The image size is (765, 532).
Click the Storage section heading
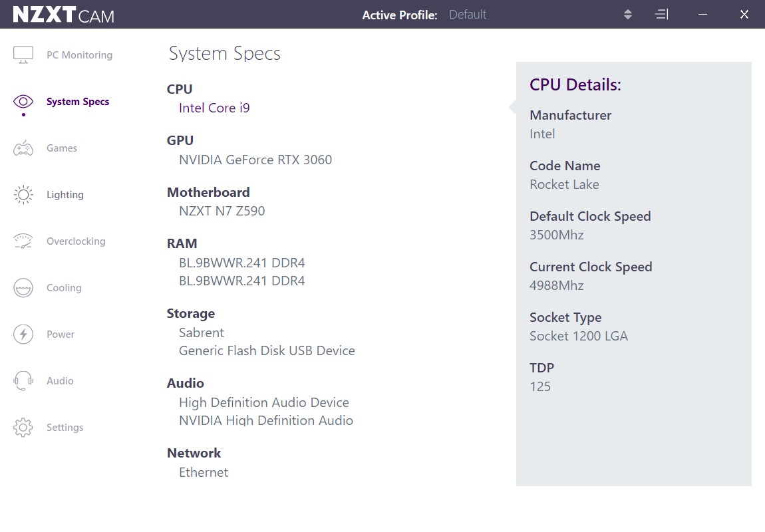[x=191, y=313]
